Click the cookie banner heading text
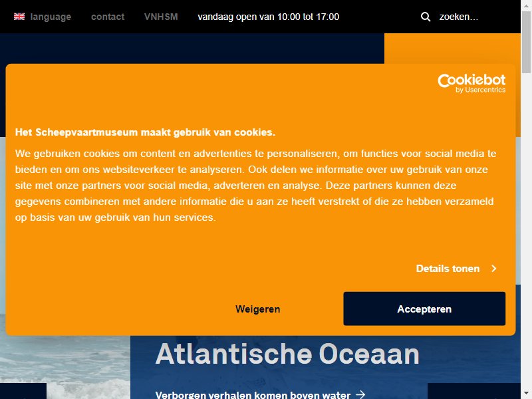Image resolution: width=532 pixels, height=399 pixels. click(145, 132)
